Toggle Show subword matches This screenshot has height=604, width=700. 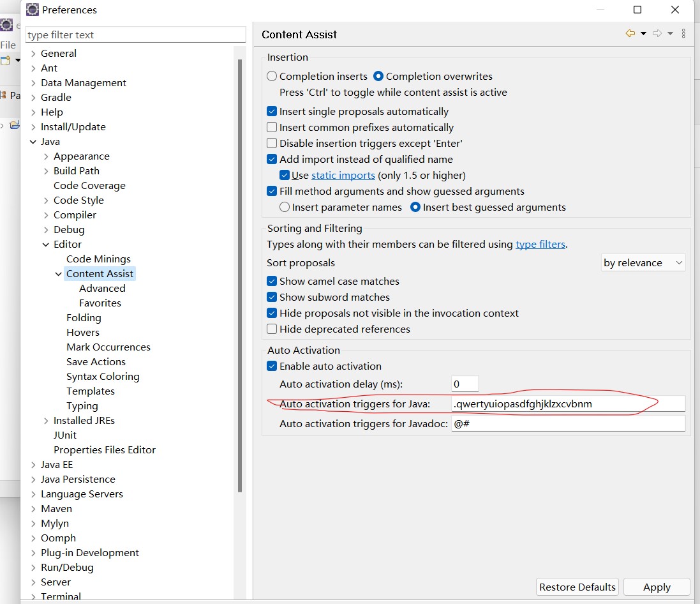271,297
